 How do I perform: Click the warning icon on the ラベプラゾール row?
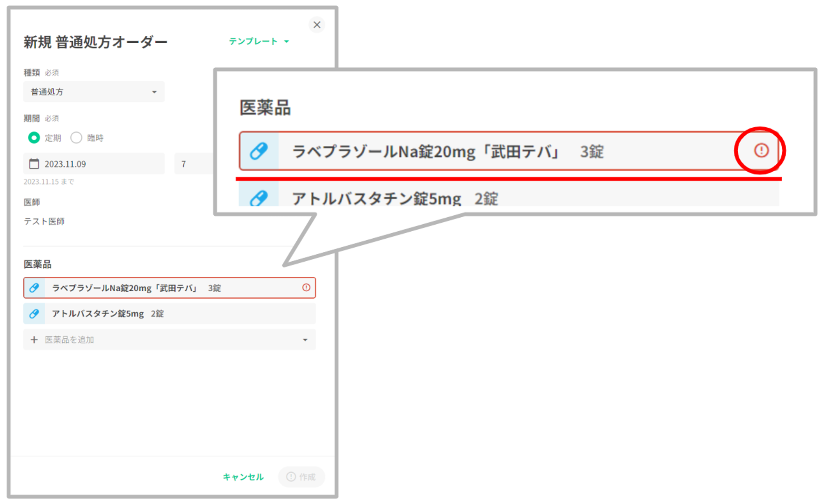pos(306,288)
